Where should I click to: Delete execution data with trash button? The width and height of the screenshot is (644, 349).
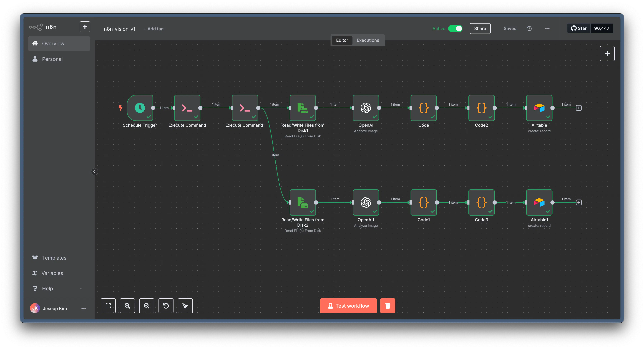click(x=388, y=305)
